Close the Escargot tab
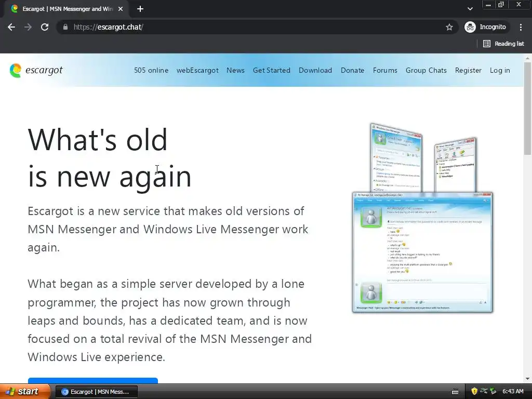This screenshot has height=399, width=532. pyautogui.click(x=121, y=9)
